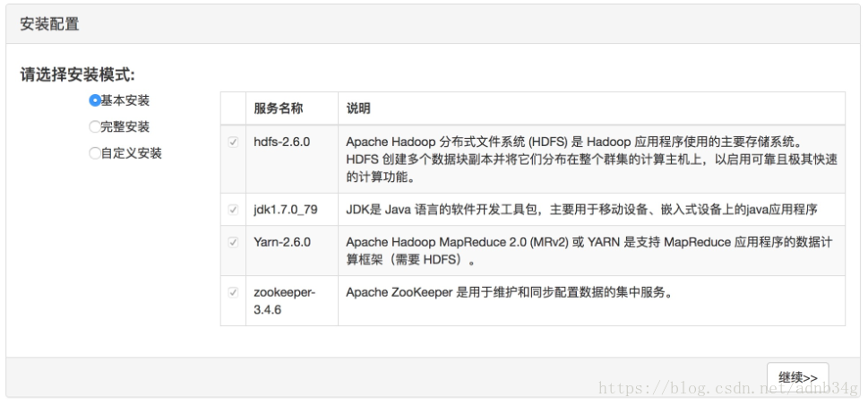Click the JDK description text
Screen dimensions: 868x406
click(x=581, y=209)
